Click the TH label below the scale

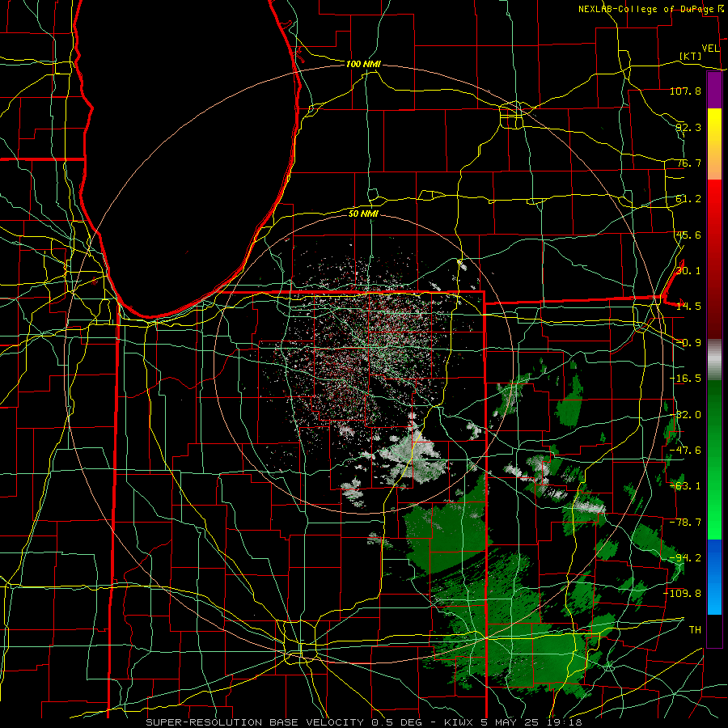point(695,630)
